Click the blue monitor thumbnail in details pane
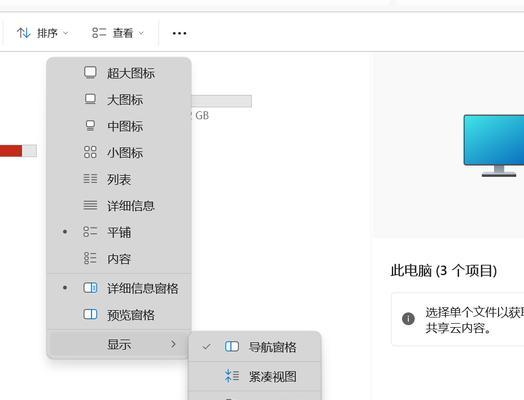Viewport: 524px width, 400px height. click(494, 145)
